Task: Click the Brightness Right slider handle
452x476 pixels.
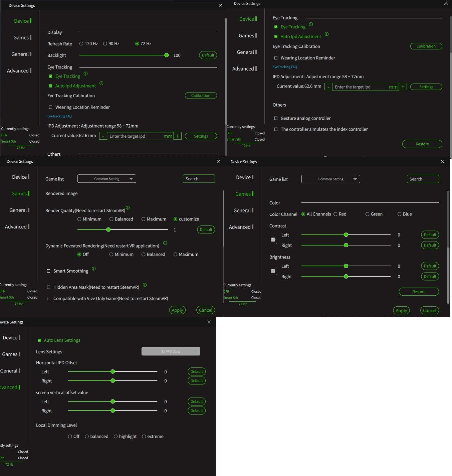Action: (x=346, y=277)
